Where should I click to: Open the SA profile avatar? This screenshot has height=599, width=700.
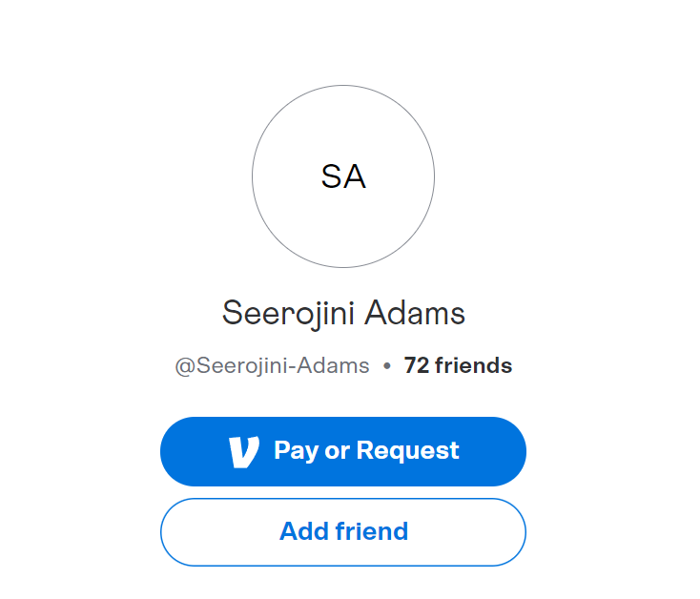click(x=343, y=176)
